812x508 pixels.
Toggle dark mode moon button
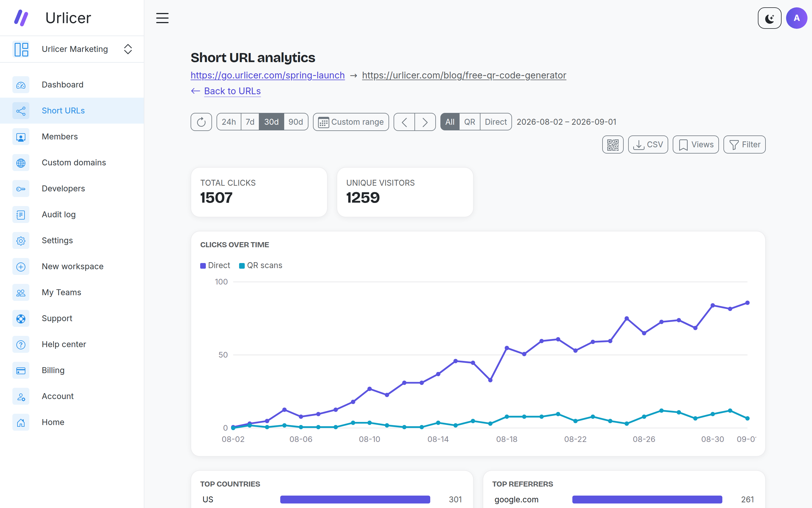click(769, 18)
